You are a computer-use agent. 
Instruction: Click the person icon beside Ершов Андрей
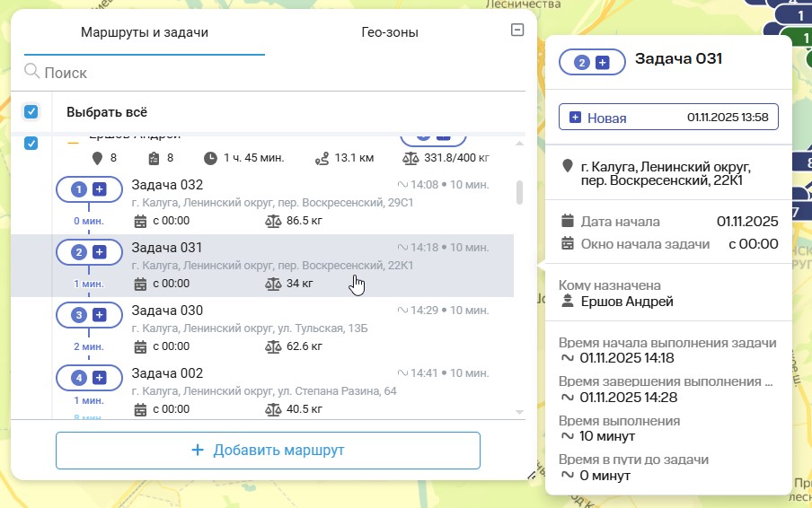click(567, 302)
